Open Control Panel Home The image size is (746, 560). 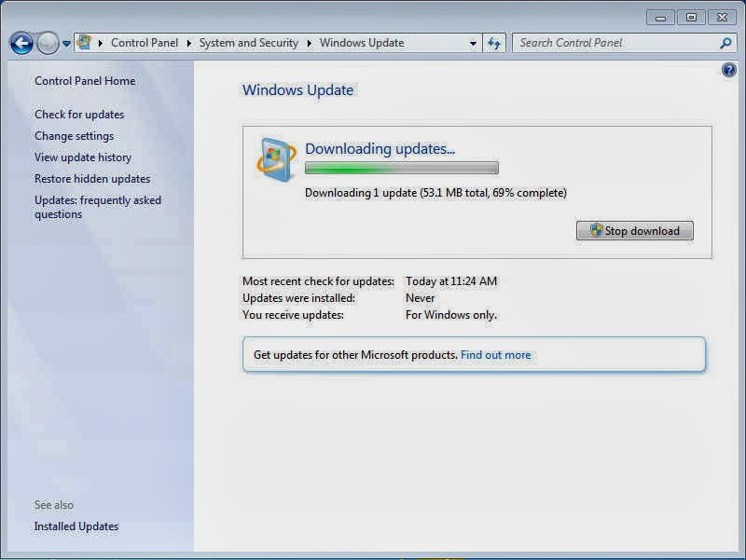pos(85,81)
